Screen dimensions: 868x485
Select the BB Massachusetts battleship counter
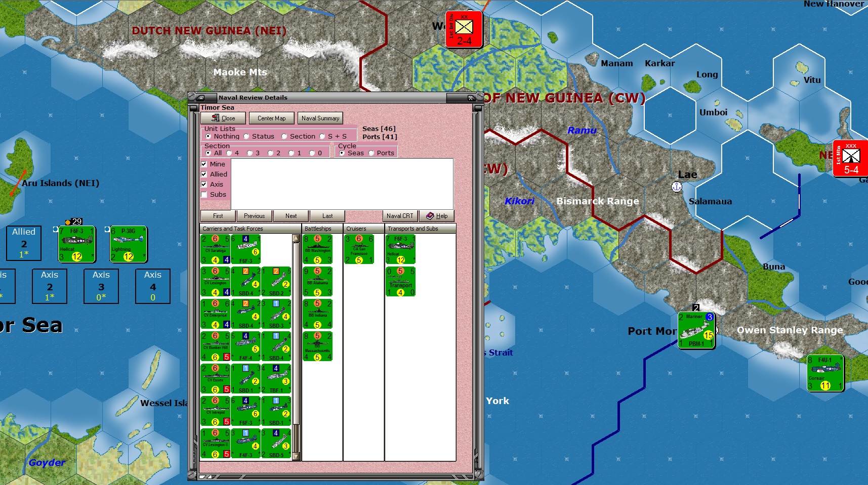point(318,346)
